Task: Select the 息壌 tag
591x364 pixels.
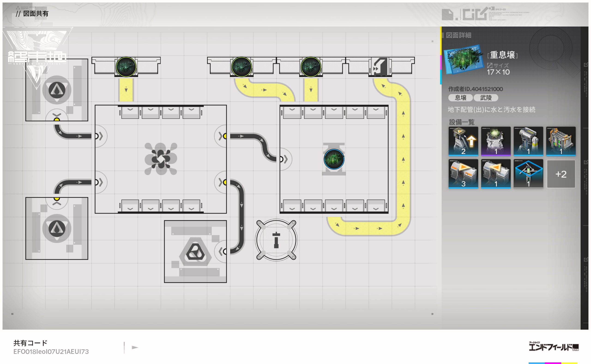Action: click(x=460, y=98)
